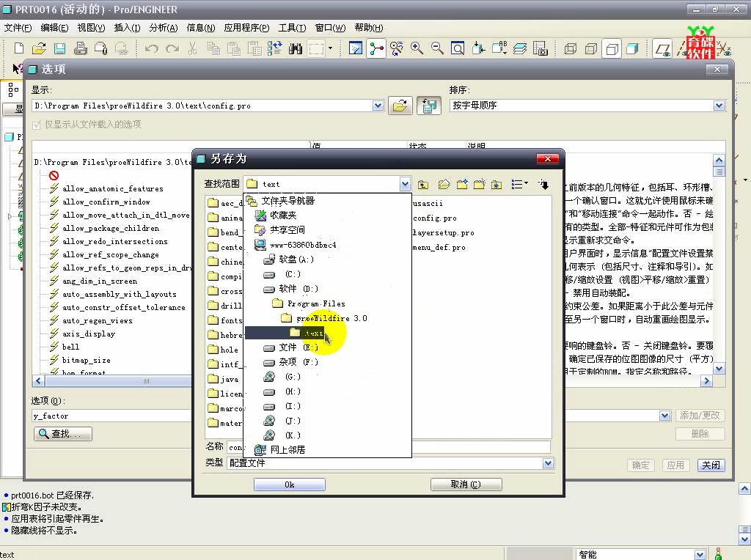Select the axis_display option row
The image size is (751, 560).
point(89,334)
